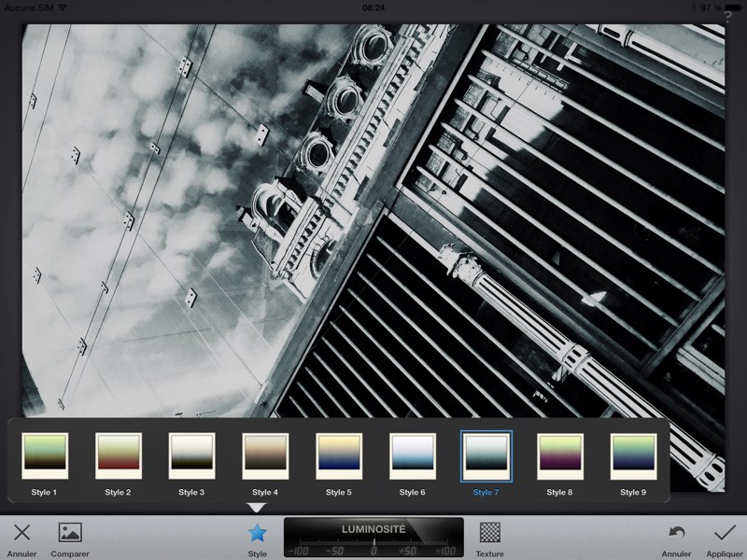Image resolution: width=747 pixels, height=560 pixels.
Task: Tap the battery indicator in status bar
Action: pos(733,7)
